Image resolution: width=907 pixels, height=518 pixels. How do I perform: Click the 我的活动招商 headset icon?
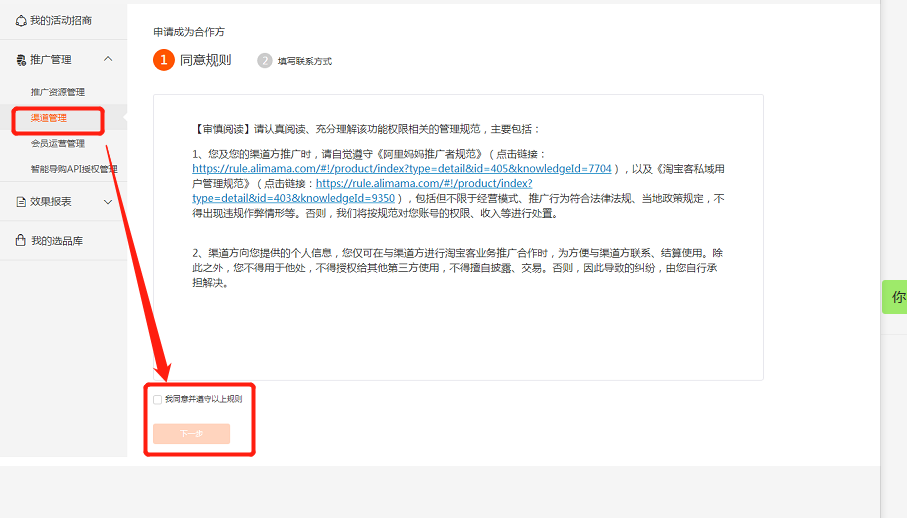point(21,20)
